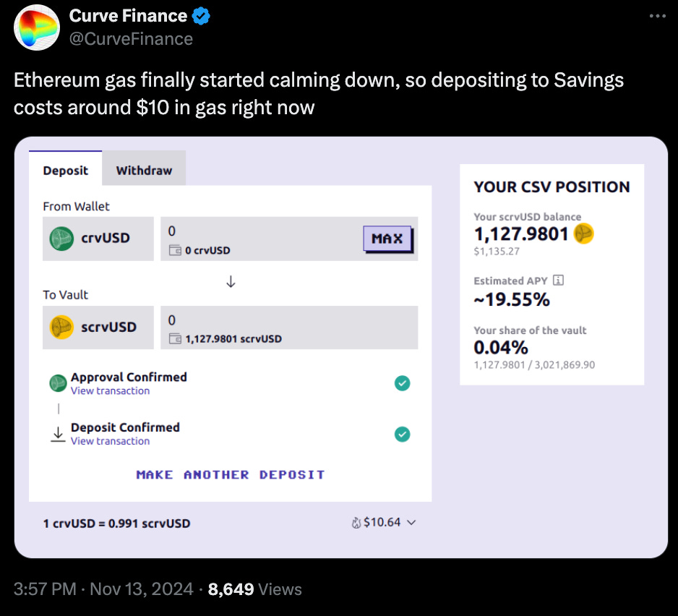This screenshot has height=616, width=678.
Task: Click the gas flame icon beside $10.64
Action: point(356,523)
